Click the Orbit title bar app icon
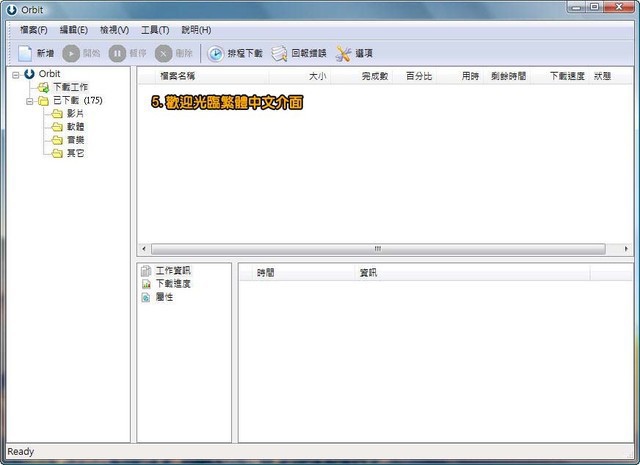Viewport: 640px width, 465px height. [12, 10]
